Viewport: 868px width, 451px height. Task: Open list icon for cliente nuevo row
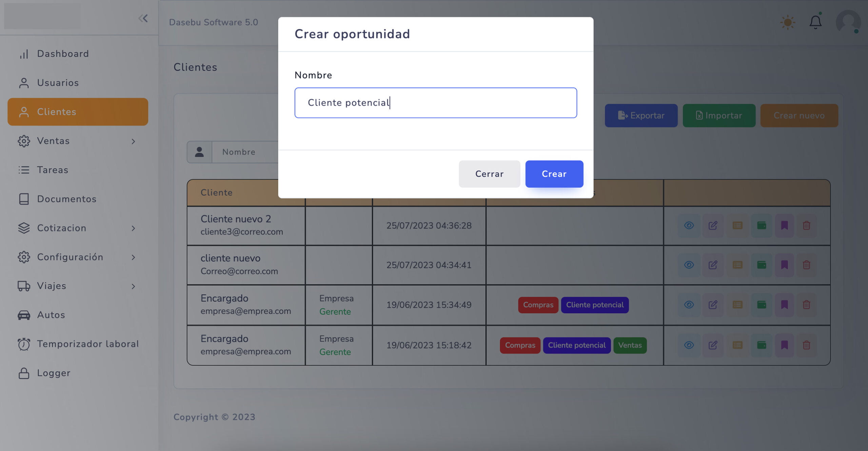coord(737,265)
